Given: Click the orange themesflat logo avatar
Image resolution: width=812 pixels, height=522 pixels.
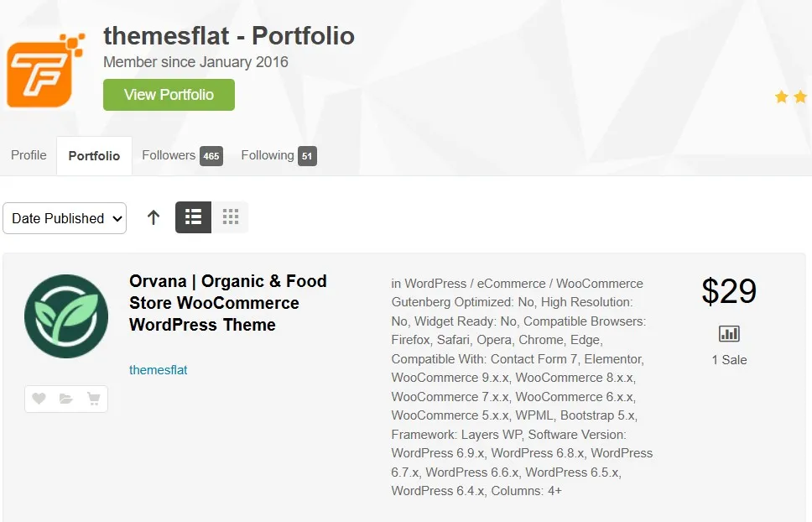Looking at the screenshot, I should click(46, 70).
